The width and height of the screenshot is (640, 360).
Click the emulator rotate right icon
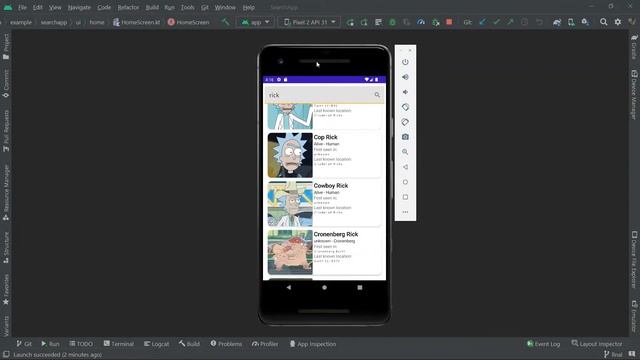[x=405, y=122]
